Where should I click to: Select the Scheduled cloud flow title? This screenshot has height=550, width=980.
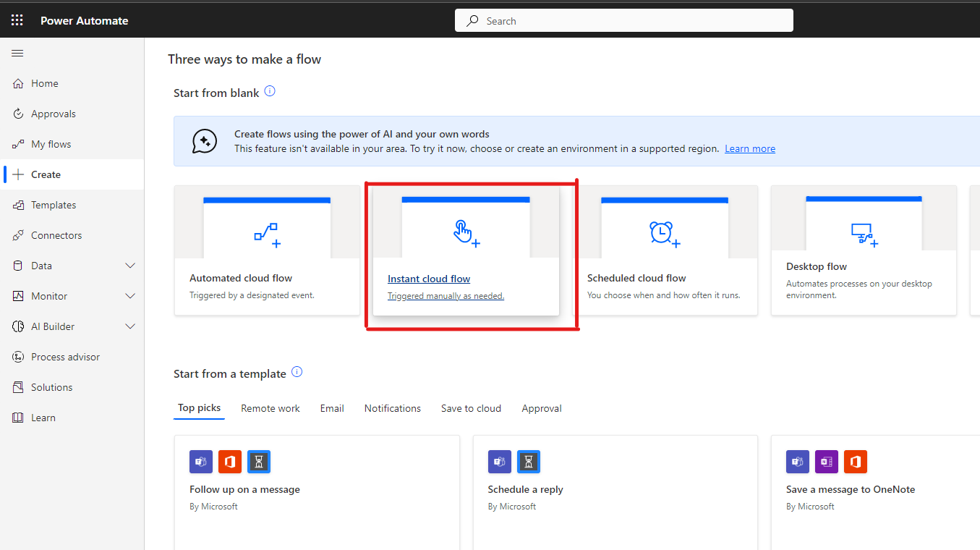(x=636, y=278)
